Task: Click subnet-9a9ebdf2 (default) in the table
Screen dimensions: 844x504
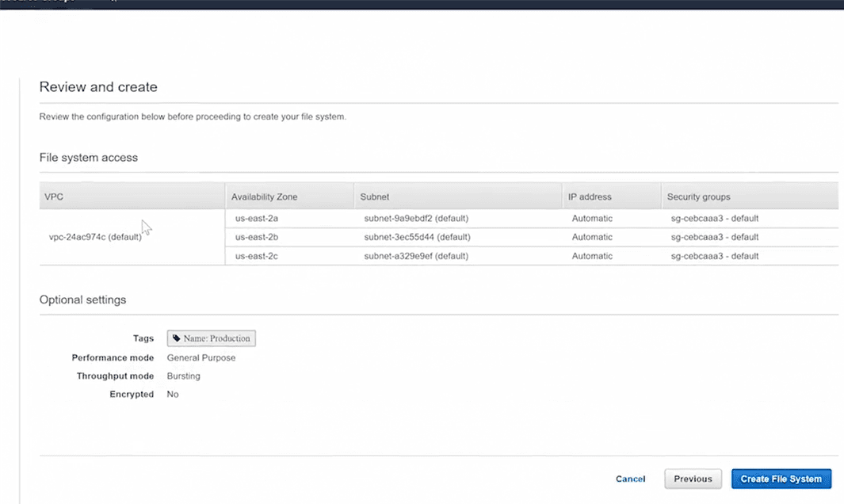Action: pyautogui.click(x=415, y=218)
